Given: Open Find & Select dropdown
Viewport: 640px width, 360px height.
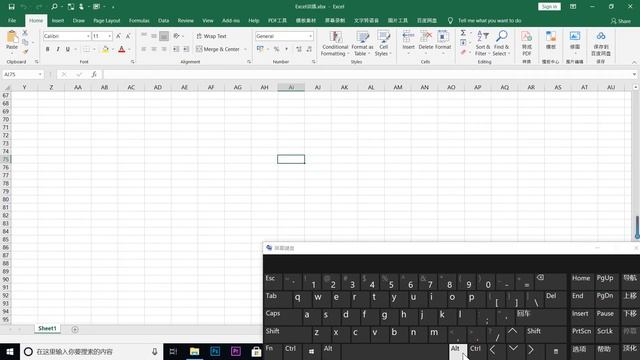Looking at the screenshot, I should click(501, 43).
